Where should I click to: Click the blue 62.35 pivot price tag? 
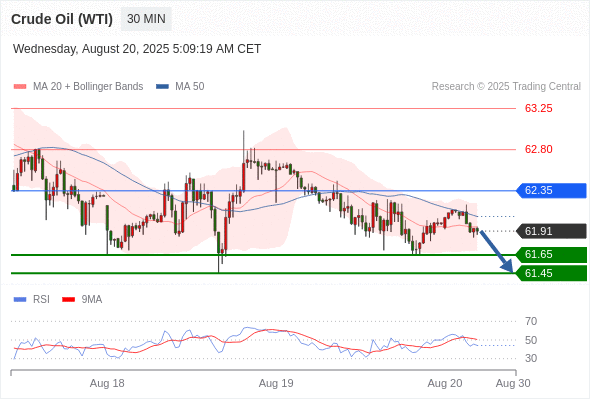[x=551, y=190]
